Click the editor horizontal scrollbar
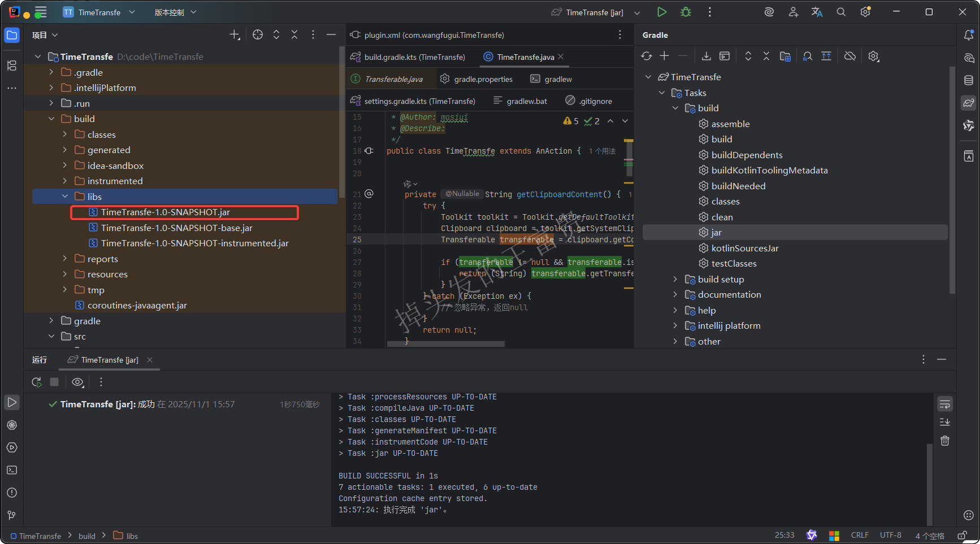Viewport: 980px width, 544px height. pyautogui.click(x=446, y=343)
